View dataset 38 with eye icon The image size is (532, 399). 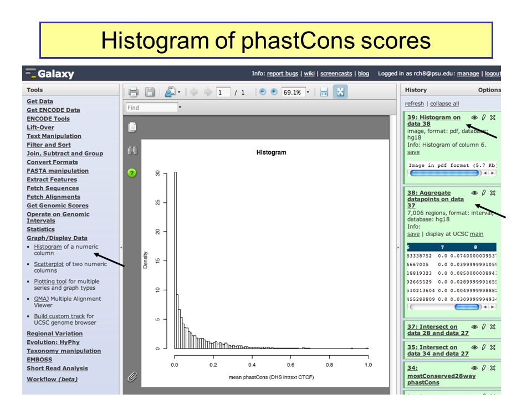474,193
